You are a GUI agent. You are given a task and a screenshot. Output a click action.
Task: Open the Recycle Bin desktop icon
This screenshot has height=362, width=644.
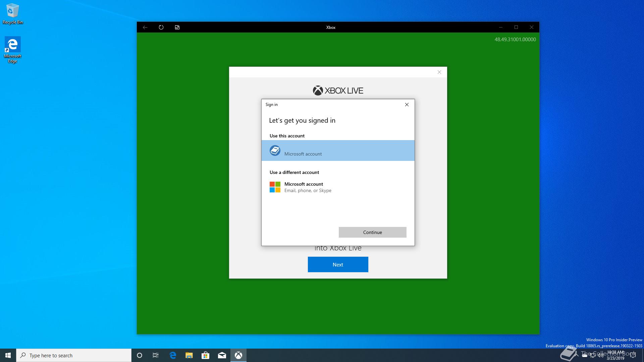[x=13, y=14]
